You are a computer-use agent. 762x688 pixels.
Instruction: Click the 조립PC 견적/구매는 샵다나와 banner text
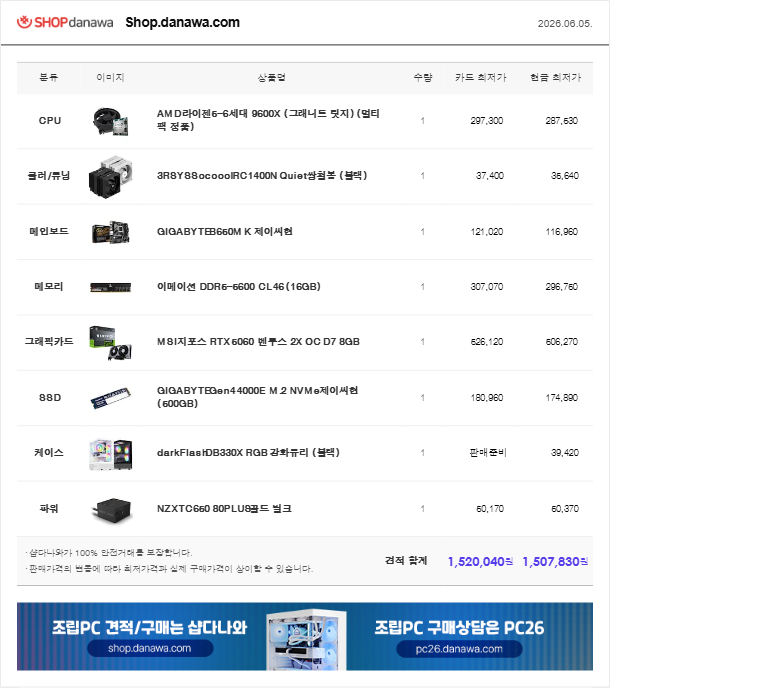[x=150, y=627]
